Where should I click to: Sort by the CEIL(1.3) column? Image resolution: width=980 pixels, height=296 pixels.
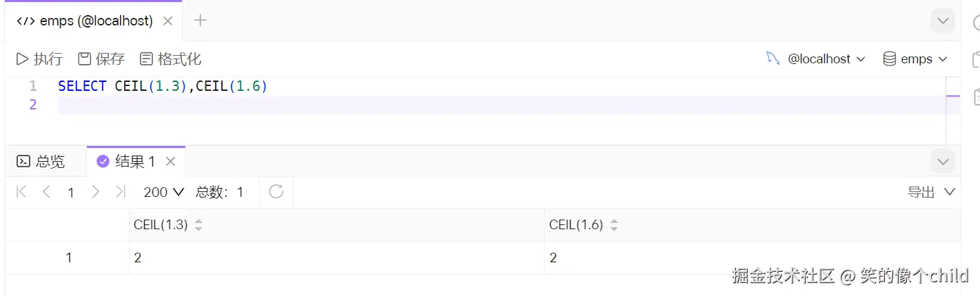198,225
